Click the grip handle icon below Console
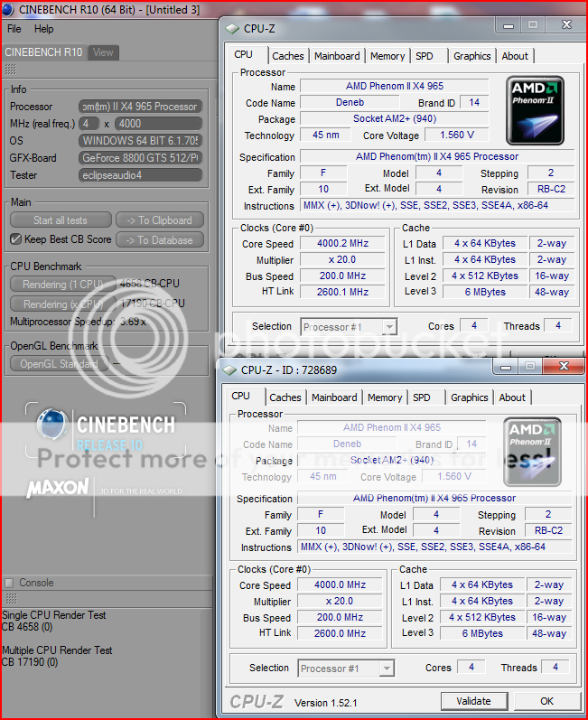Viewport: 588px width, 720px height. point(10,598)
